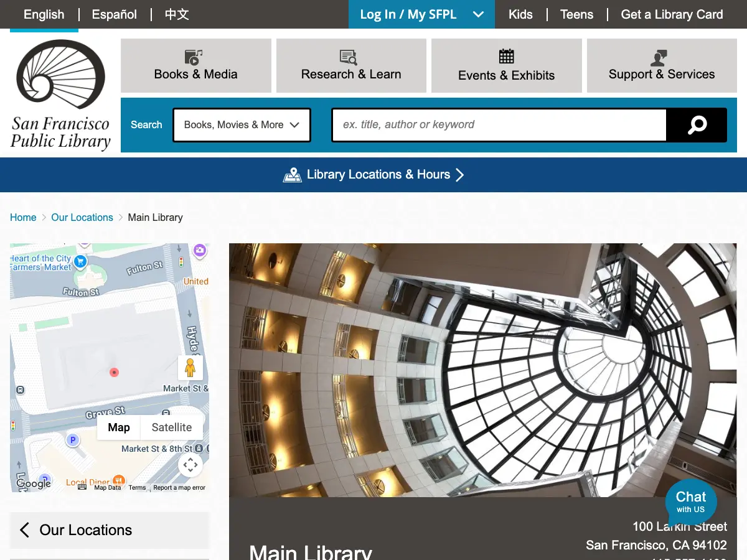Viewport: 747px width, 560px height.
Task: Open the Events & Exhibits menu
Action: [x=507, y=65]
